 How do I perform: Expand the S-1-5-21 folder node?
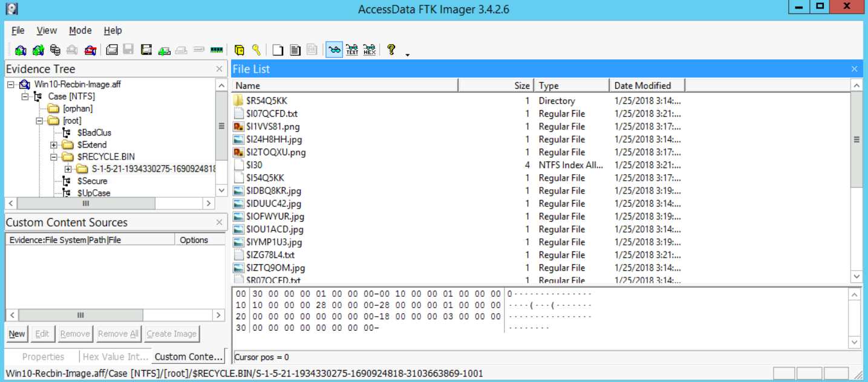pos(68,169)
